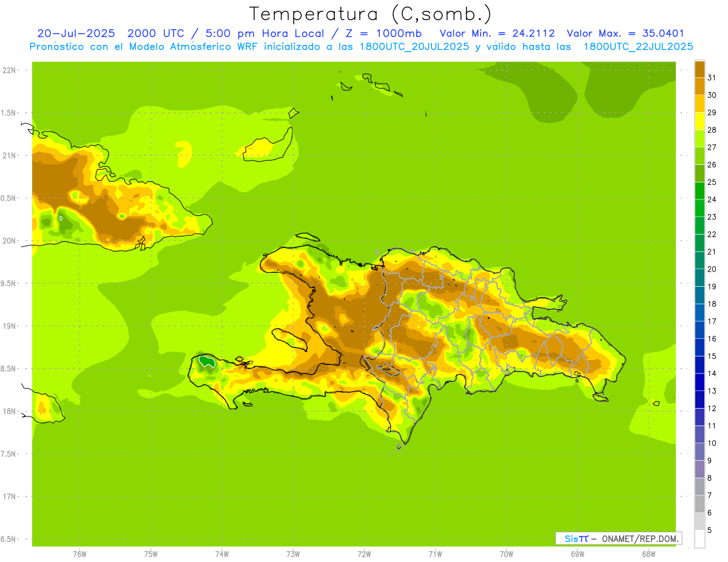Screen dimensions: 728x562
Task: Click the '75W' longitude axis label
Action: click(x=150, y=554)
